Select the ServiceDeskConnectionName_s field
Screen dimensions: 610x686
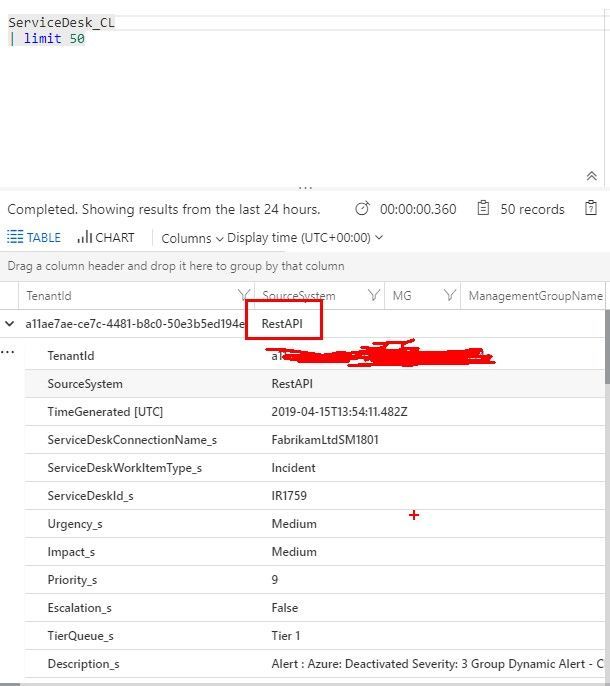[x=132, y=440]
